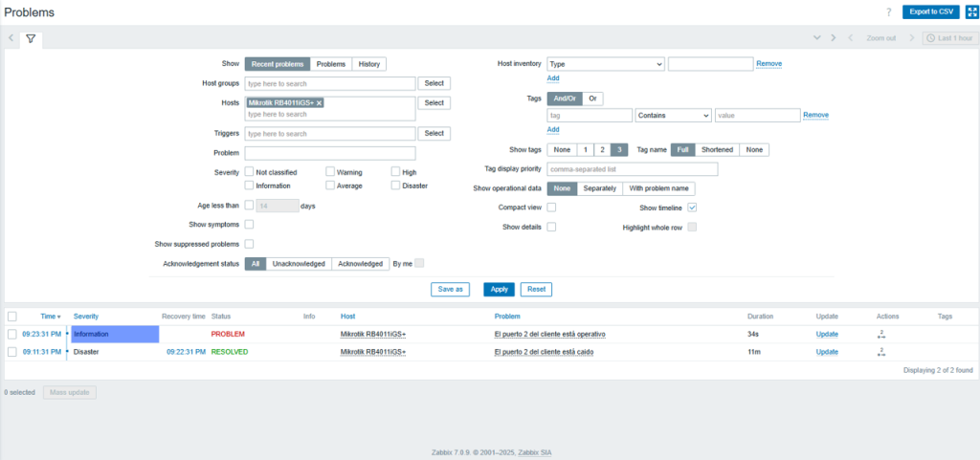The height and width of the screenshot is (460, 980).
Task: Remove Mikrotik RB4011iGS+ host tag
Action: tap(319, 103)
